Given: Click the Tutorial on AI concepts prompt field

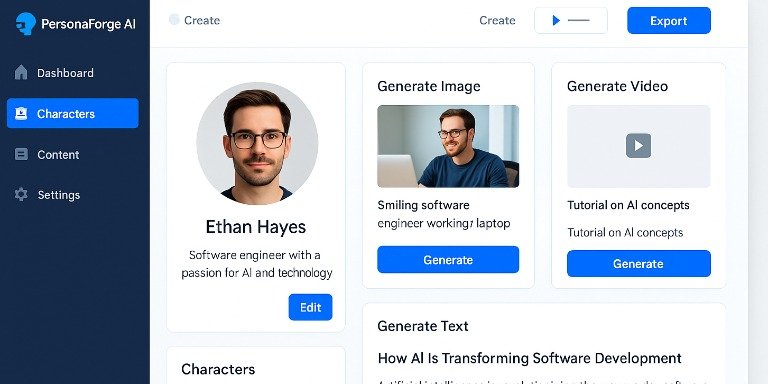Looking at the screenshot, I should pos(625,232).
